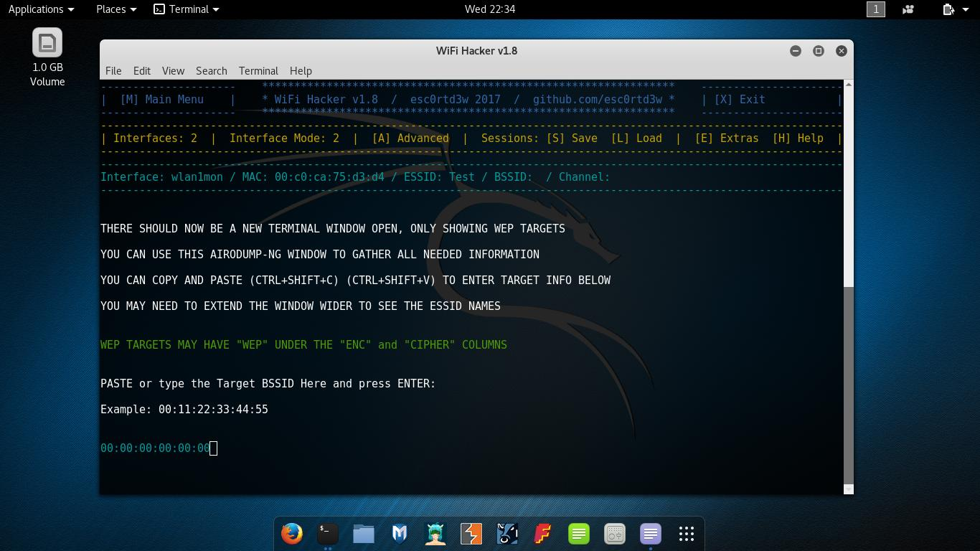Open the Terminal dropdown in the top bar

click(186, 9)
